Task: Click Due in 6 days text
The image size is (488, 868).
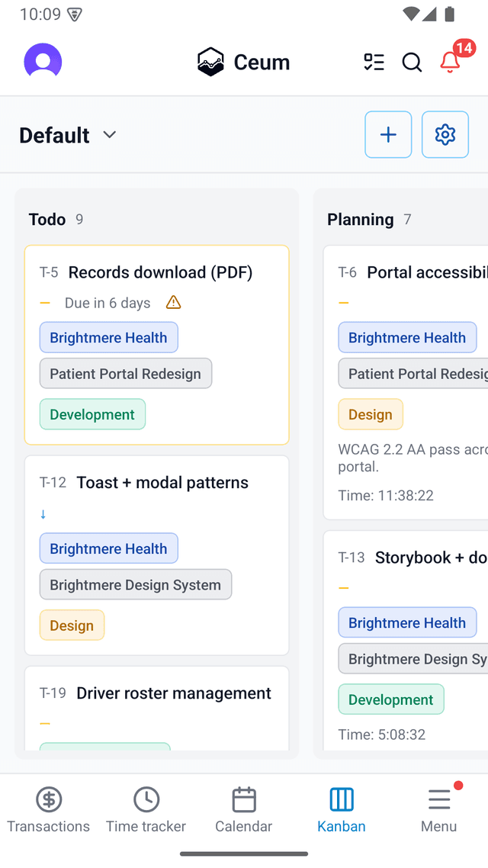Action: [x=108, y=303]
